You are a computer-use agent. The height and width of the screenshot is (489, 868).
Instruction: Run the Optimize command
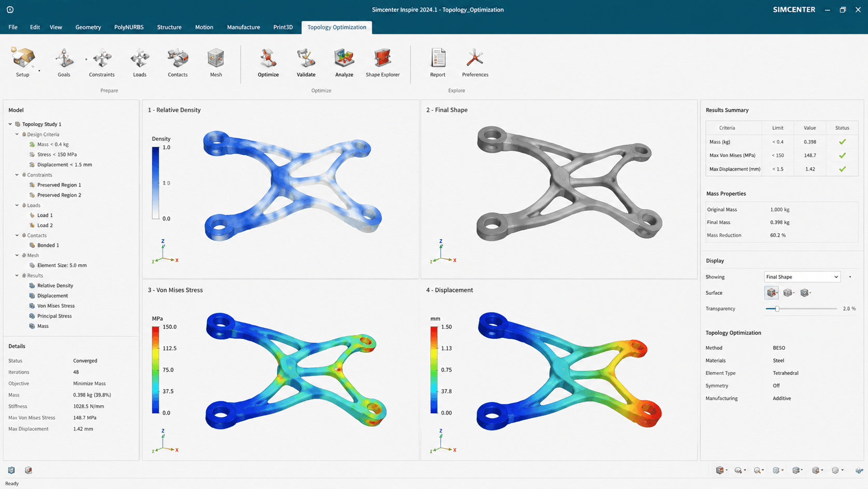268,62
